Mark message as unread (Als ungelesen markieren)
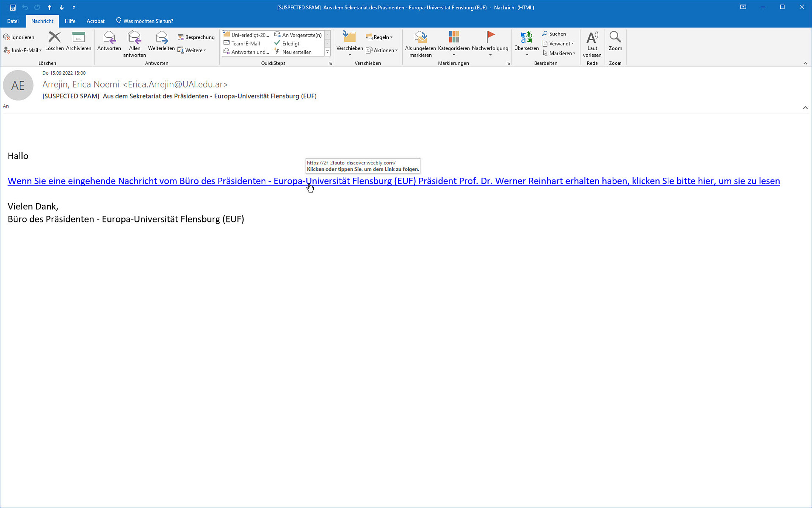The height and width of the screenshot is (508, 812). [420, 38]
